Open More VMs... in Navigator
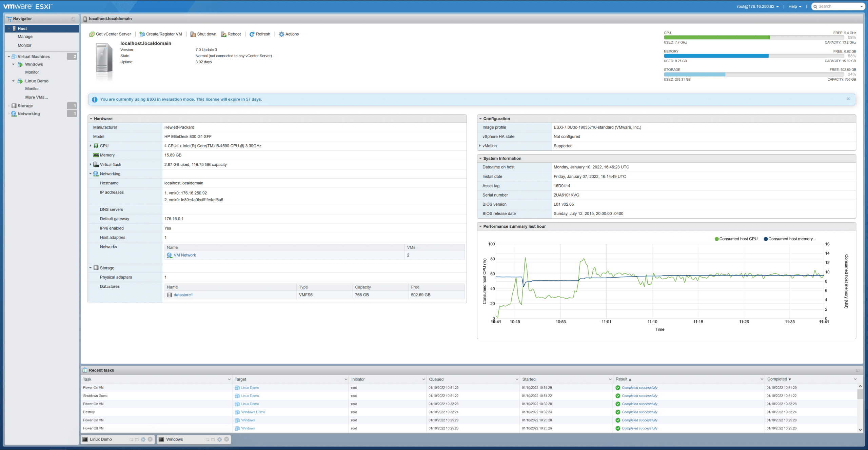868x450 pixels. (36, 97)
